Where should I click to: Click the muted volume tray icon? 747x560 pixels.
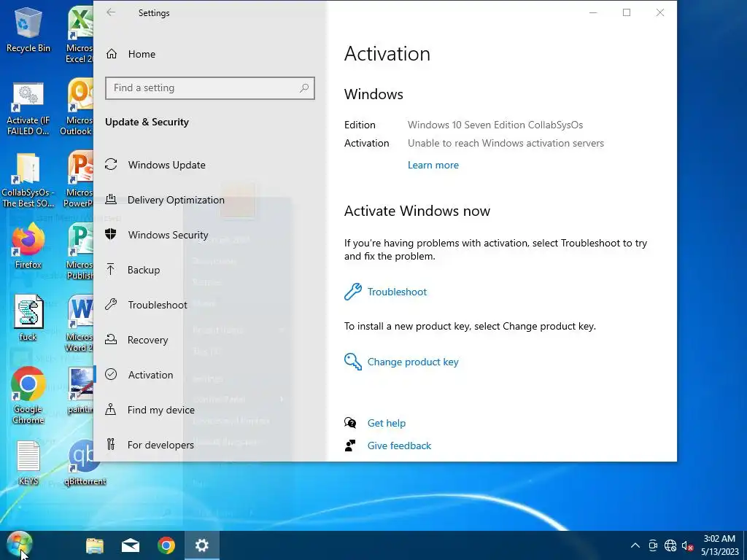(687, 545)
